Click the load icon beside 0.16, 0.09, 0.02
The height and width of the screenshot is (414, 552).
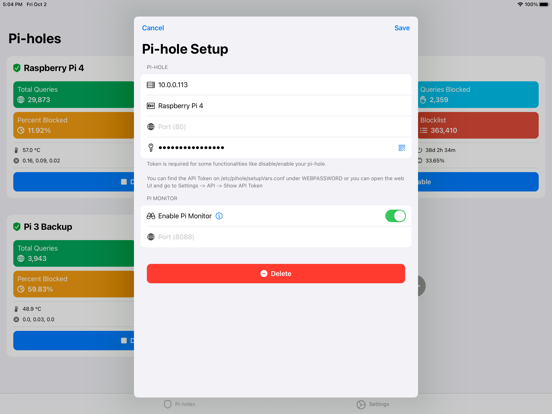pos(16,161)
